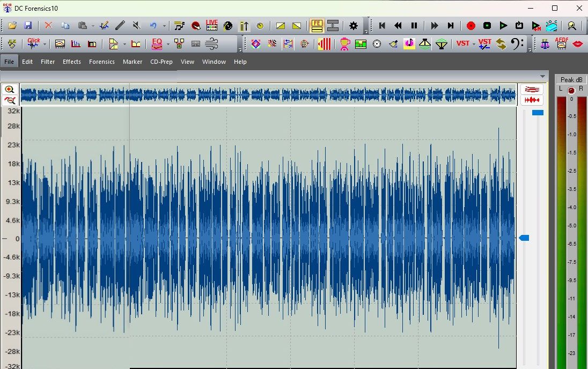Viewport: 588px width, 369px height.
Task: Open the paste options dropdown arrow
Action: point(93,26)
